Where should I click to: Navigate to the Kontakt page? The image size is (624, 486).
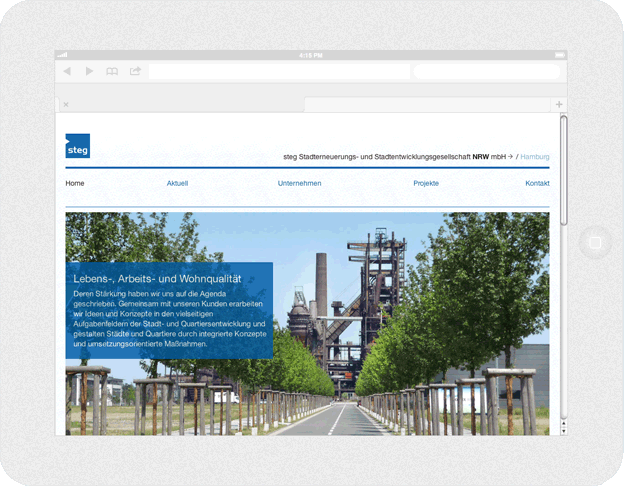[537, 183]
